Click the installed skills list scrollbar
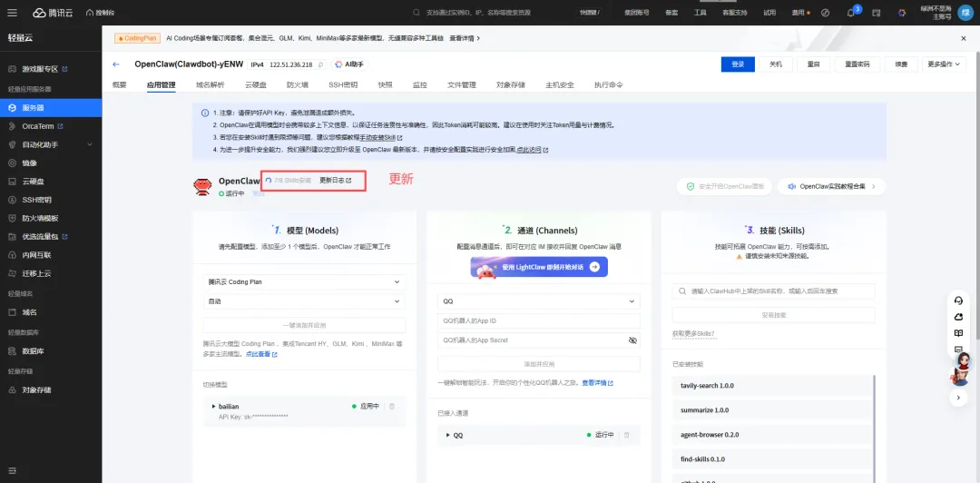 coord(874,429)
